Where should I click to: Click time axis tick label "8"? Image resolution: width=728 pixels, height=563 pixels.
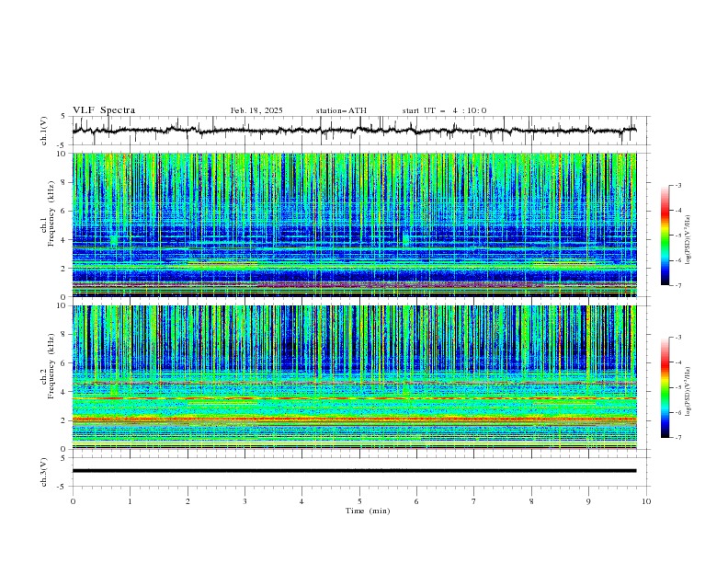[531, 501]
